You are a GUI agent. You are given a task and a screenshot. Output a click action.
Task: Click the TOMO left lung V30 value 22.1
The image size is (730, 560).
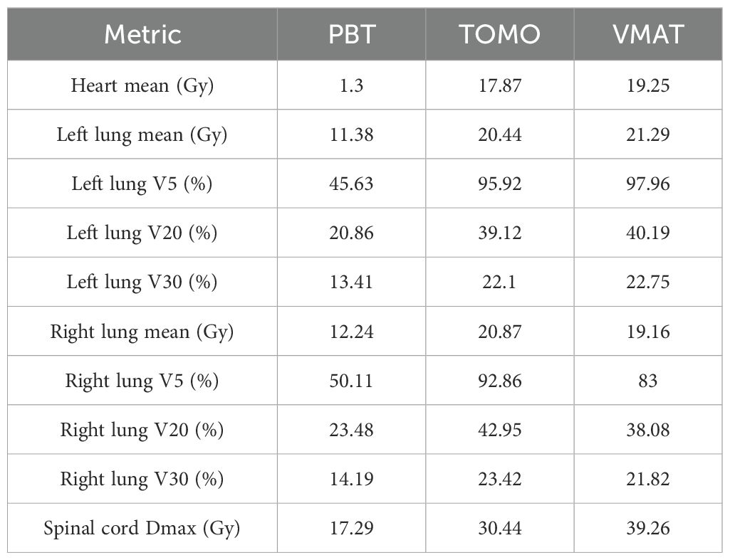pyautogui.click(x=499, y=282)
